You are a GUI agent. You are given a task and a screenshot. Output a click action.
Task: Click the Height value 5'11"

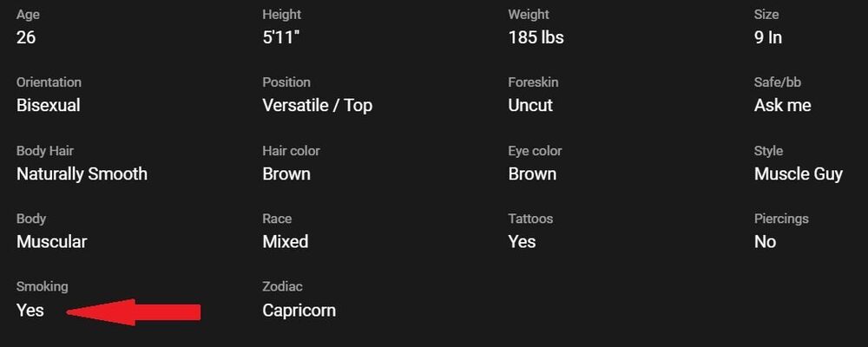pyautogui.click(x=286, y=37)
